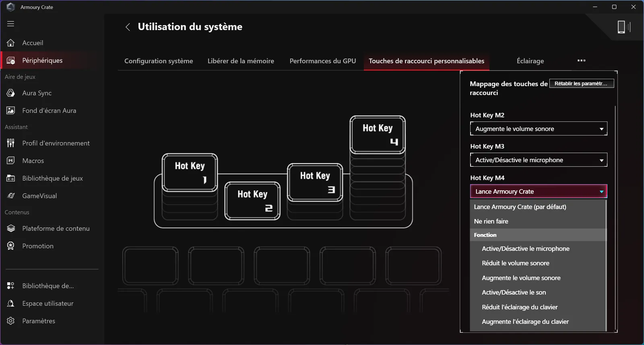This screenshot has width=644, height=345.
Task: Click the Bibliothèque de jeux icon
Action: point(11,178)
